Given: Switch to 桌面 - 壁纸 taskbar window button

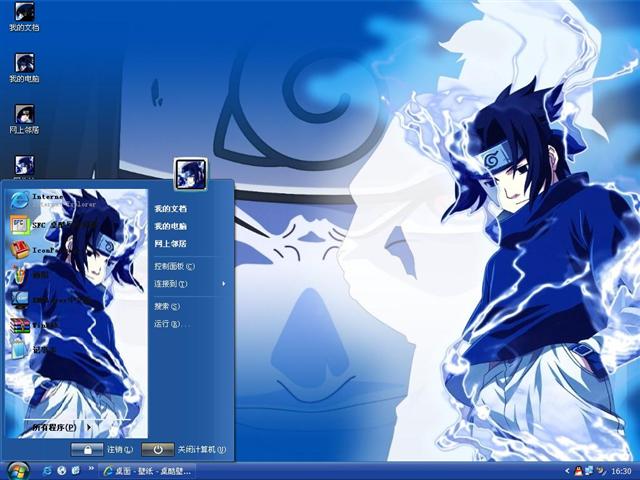Looking at the screenshot, I should (148, 471).
